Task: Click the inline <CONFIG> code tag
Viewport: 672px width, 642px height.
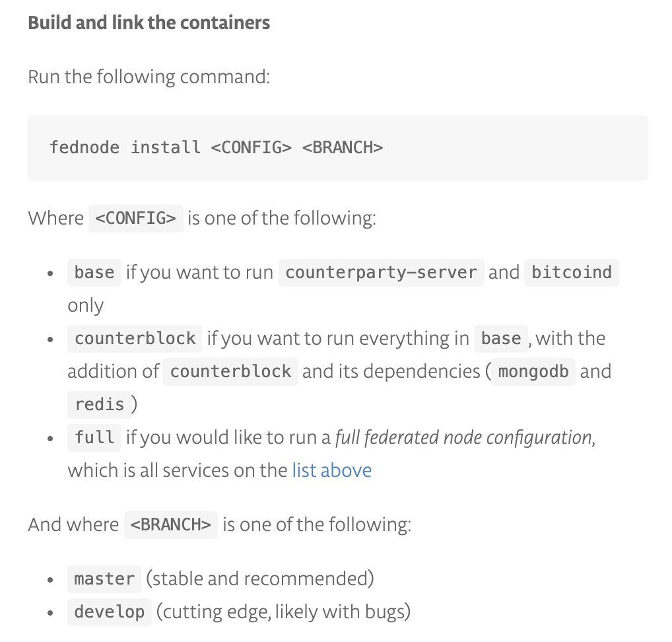Action: pyautogui.click(x=136, y=218)
